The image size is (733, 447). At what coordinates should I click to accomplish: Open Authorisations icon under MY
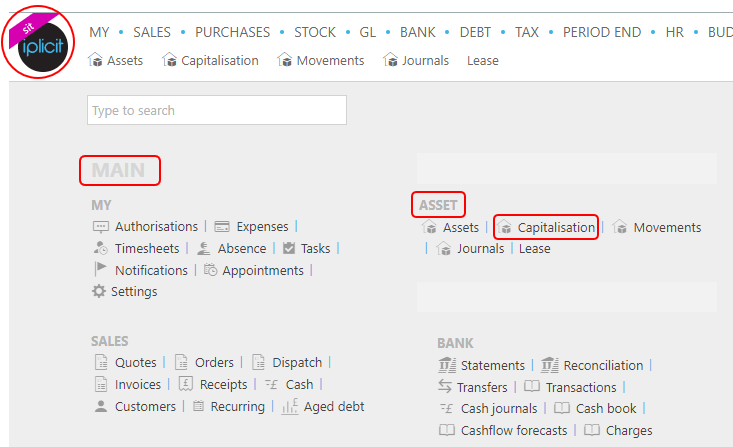(100, 227)
